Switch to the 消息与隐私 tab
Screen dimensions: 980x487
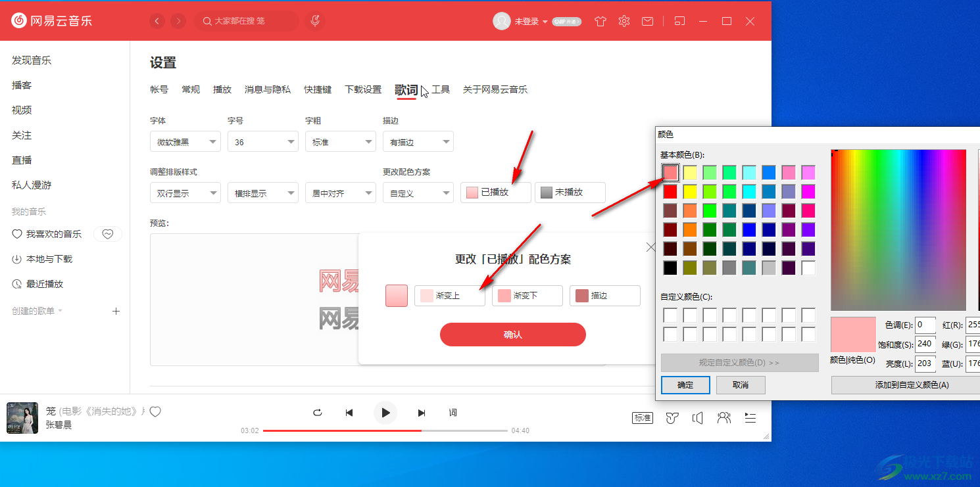point(268,89)
